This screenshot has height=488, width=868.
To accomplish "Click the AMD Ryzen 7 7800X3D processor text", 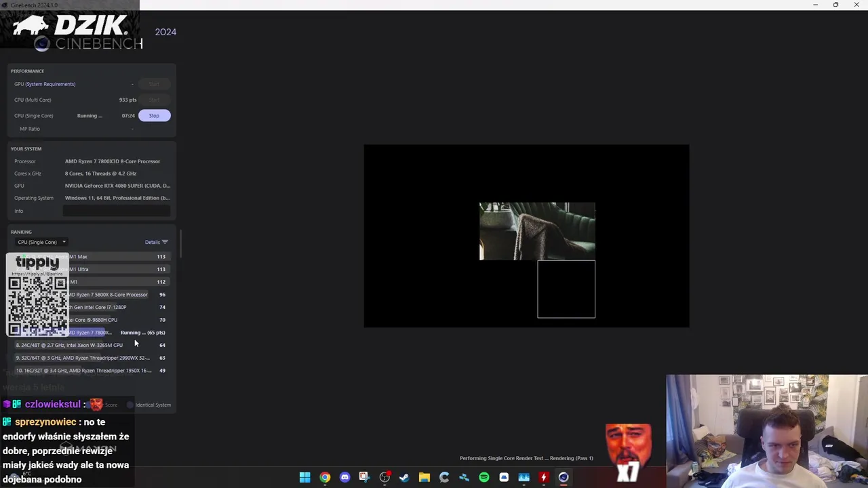I will tap(113, 161).
